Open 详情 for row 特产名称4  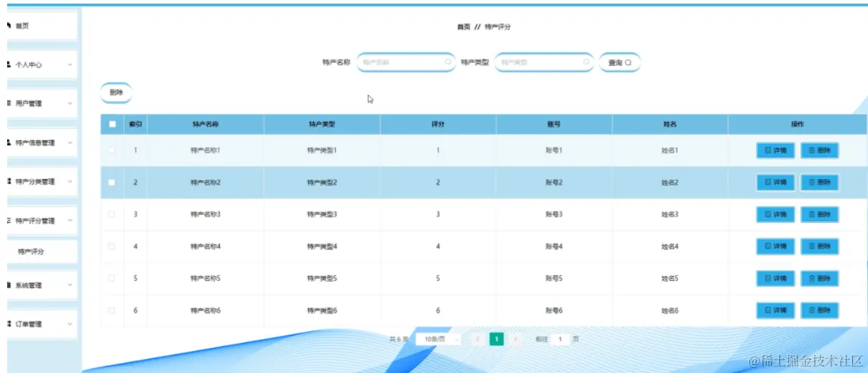pyautogui.click(x=775, y=247)
